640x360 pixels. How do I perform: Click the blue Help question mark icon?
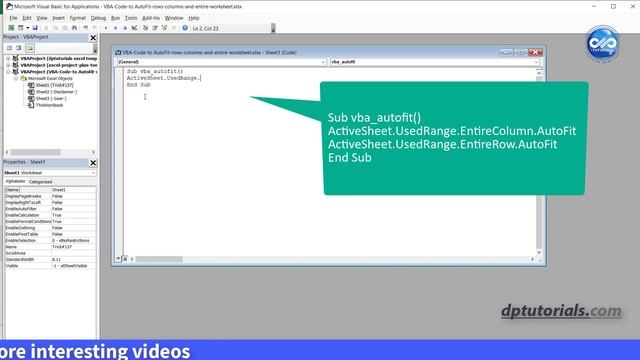185,28
